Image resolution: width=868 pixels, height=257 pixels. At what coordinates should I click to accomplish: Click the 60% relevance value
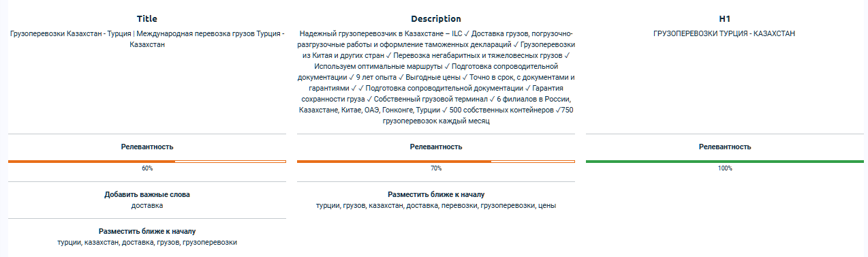[x=147, y=168]
